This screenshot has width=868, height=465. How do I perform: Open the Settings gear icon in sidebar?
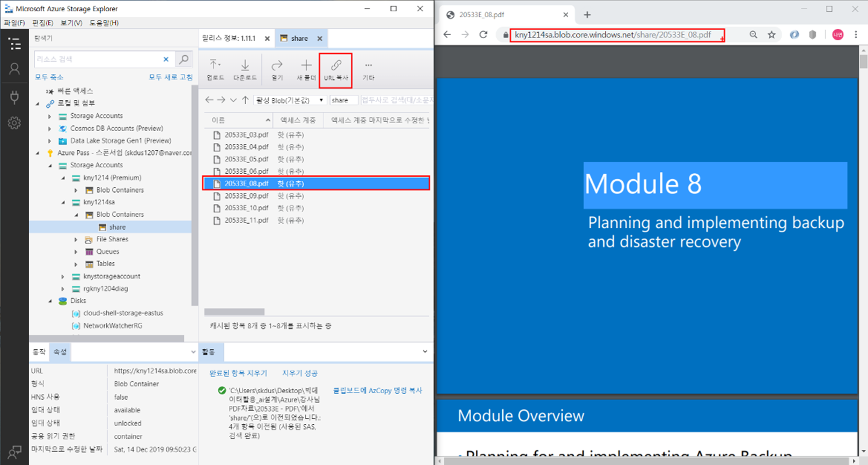point(14,123)
